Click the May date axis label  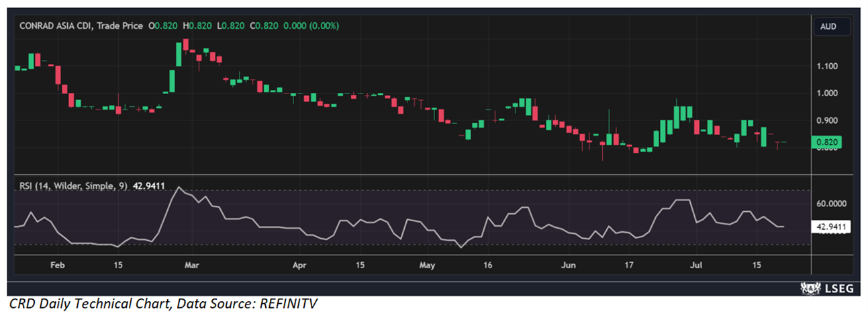tap(426, 266)
